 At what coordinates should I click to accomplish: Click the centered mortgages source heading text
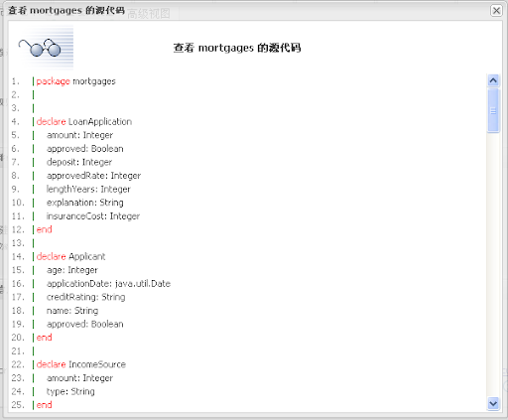coord(237,48)
